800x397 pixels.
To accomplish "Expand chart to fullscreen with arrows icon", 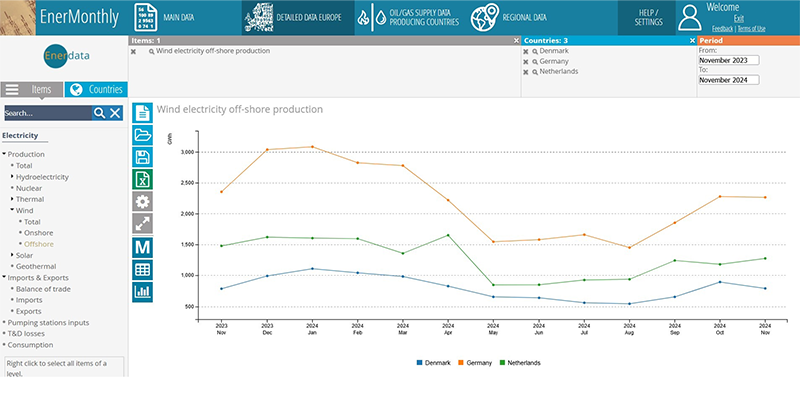I will 142,224.
